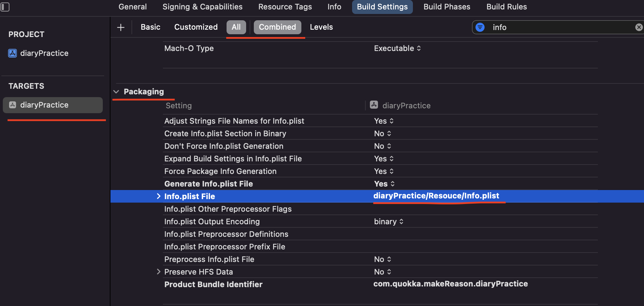This screenshot has width=644, height=306.
Task: Toggle the sidebar panel icon
Action: coord(5,7)
